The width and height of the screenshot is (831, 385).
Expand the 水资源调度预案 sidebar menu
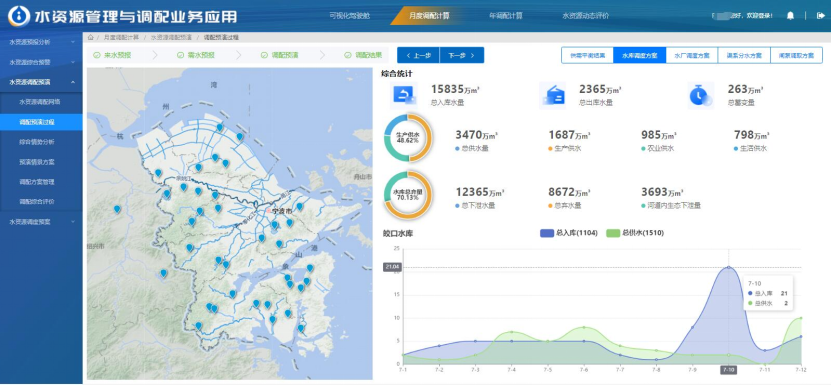(41, 222)
